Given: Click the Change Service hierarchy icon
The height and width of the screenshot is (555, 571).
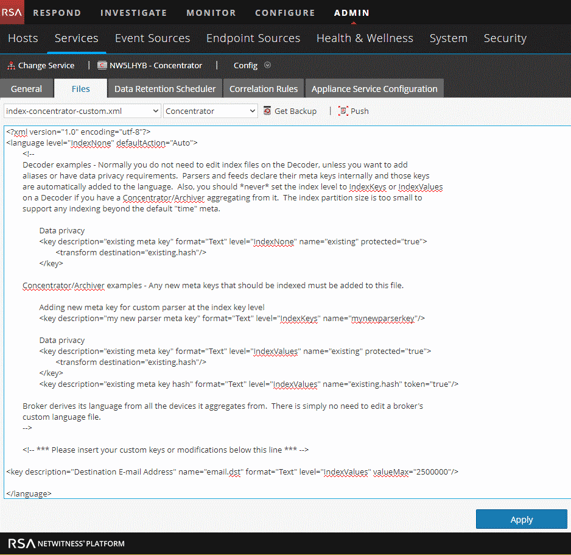Looking at the screenshot, I should (x=11, y=66).
